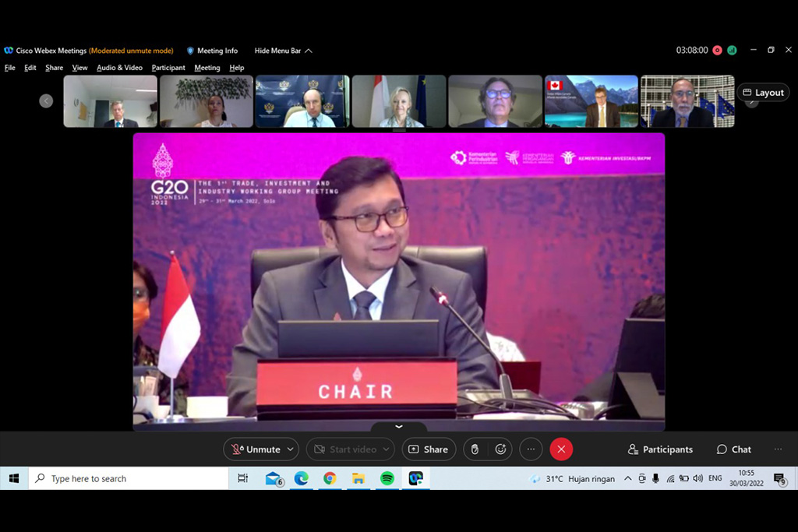Open more options ellipsis in meeting controls
The width and height of the screenshot is (798, 532).
531,449
